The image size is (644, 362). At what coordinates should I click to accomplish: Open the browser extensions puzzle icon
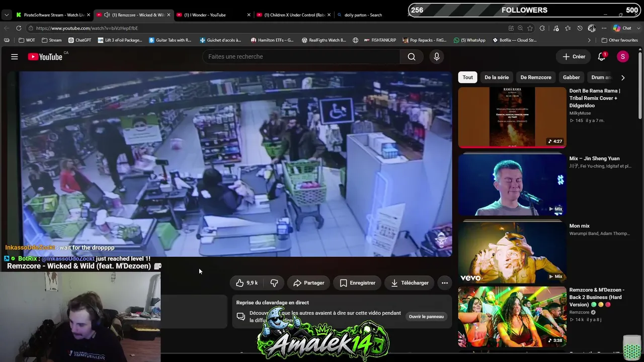pyautogui.click(x=542, y=28)
